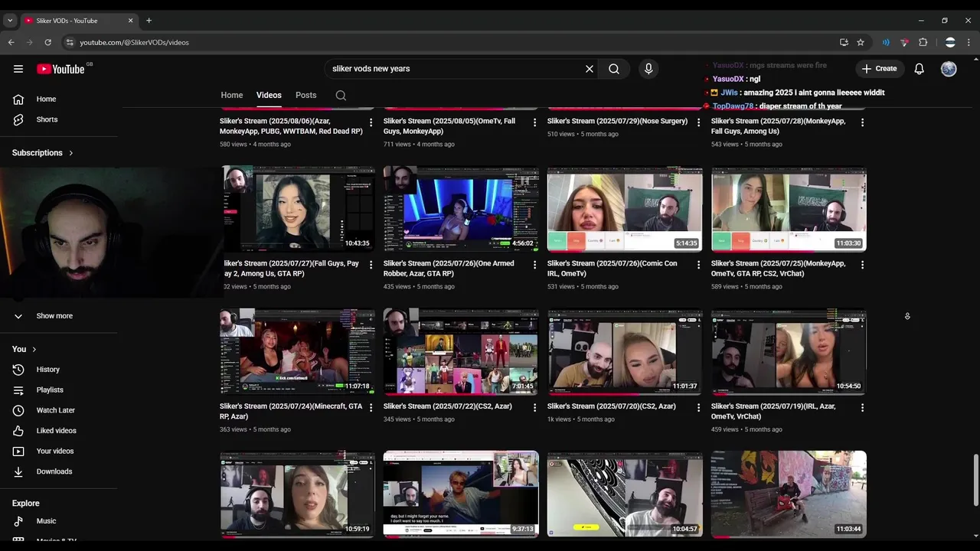The width and height of the screenshot is (980, 551).
Task: Play the 10:54:50 stream thumbnail
Action: click(789, 352)
